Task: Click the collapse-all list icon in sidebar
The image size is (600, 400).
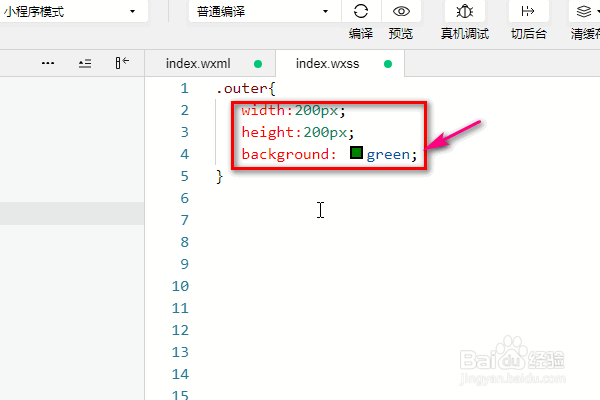Action: pyautogui.click(x=85, y=63)
